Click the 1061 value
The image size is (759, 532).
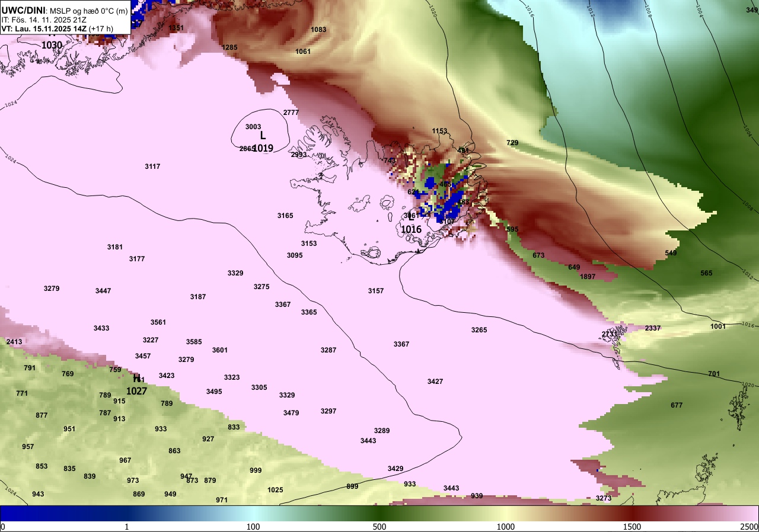(x=303, y=52)
